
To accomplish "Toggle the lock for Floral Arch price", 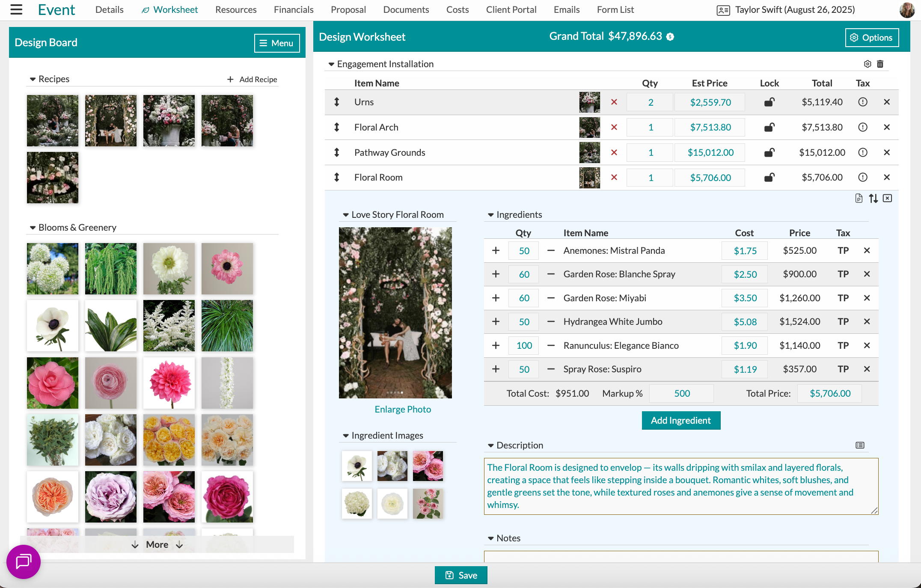I will (769, 127).
